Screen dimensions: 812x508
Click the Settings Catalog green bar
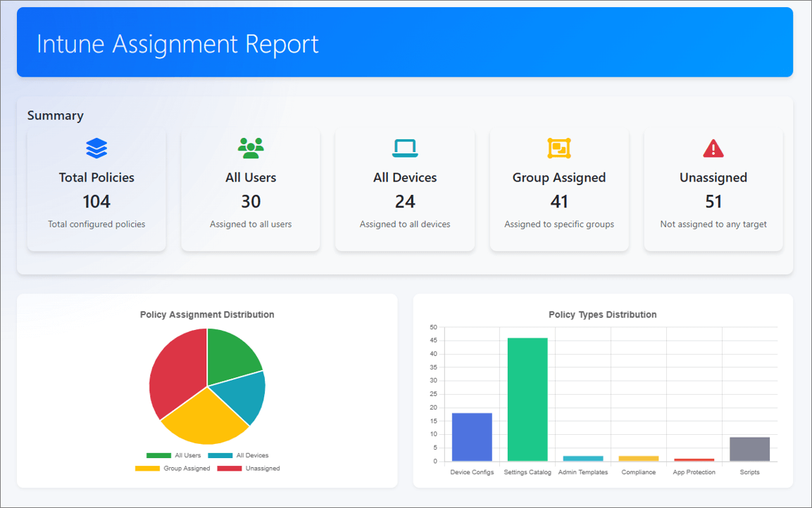(x=527, y=400)
